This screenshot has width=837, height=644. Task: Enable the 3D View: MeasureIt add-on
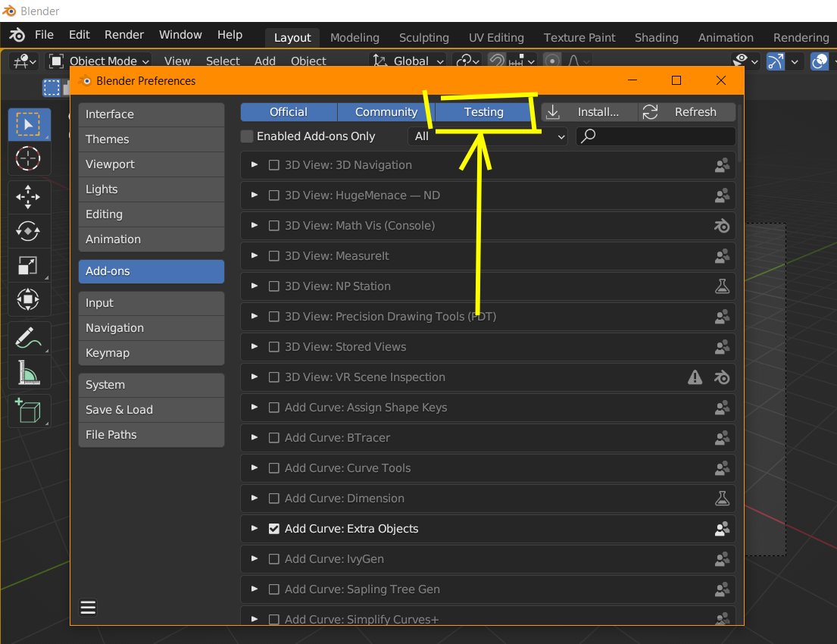274,256
